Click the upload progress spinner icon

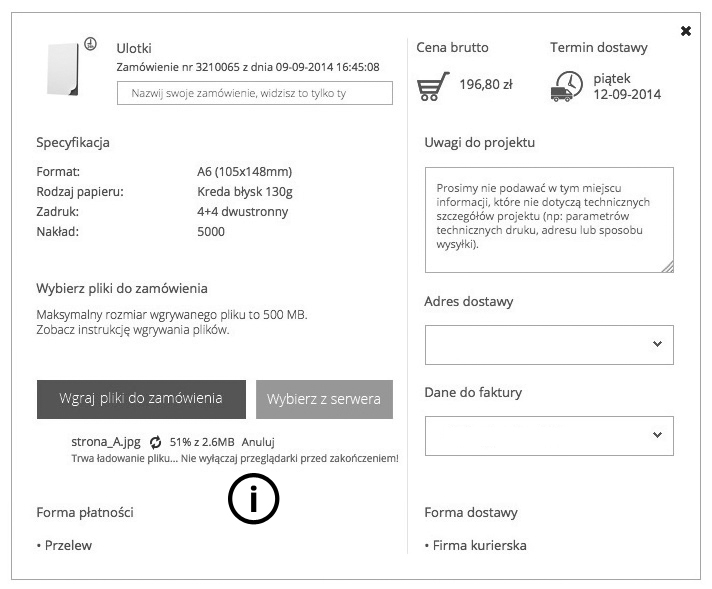point(155,442)
